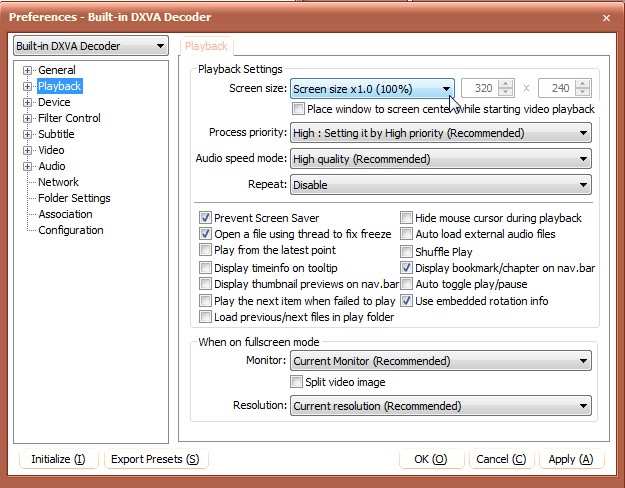Select Subtitle in the settings tree
625x488 pixels.
(56, 134)
